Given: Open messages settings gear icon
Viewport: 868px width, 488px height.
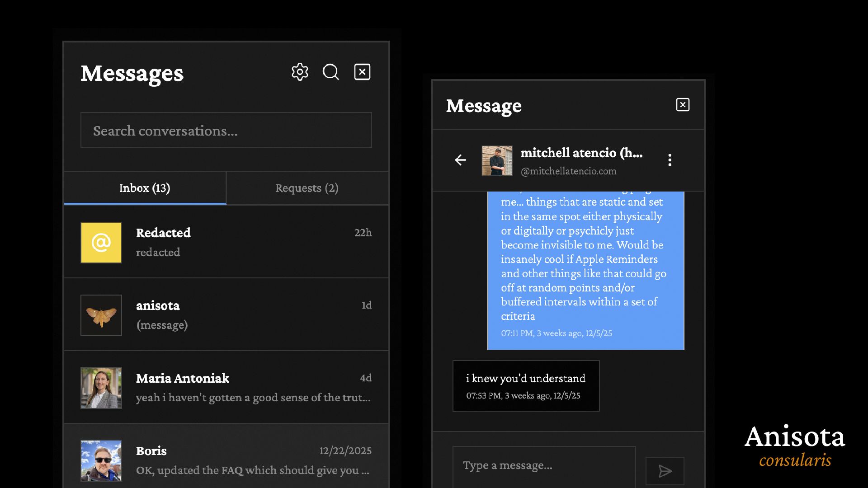Looking at the screenshot, I should coord(300,72).
